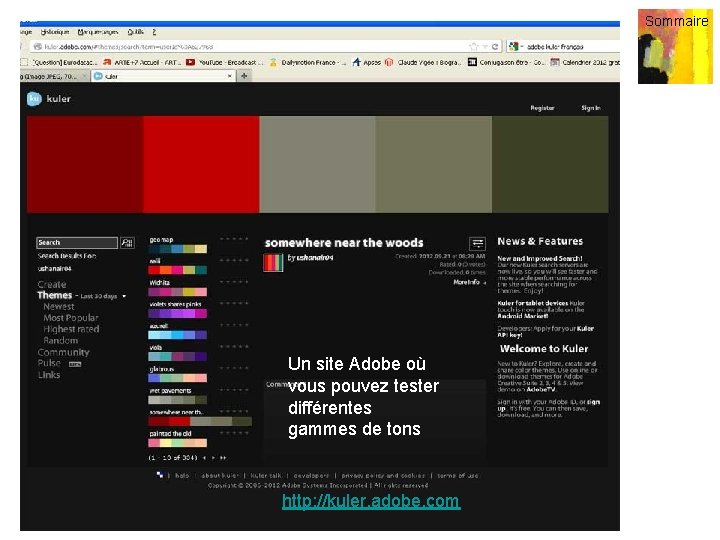Open the Dailymotion France bookmark
The height and width of the screenshot is (540, 720).
point(308,62)
